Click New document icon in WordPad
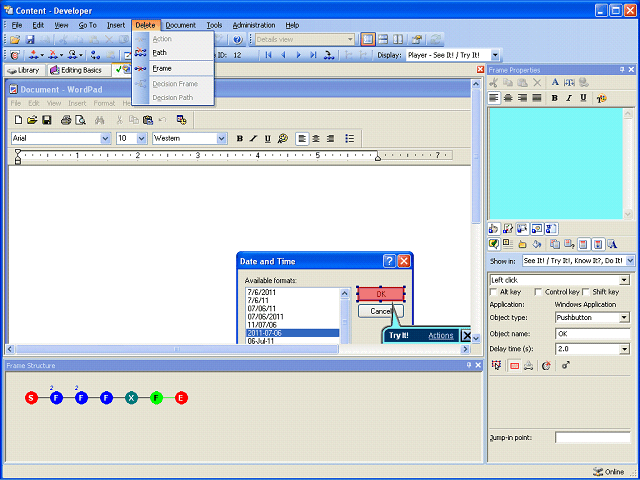Screen dimensions: 640x480 (x=18, y=120)
